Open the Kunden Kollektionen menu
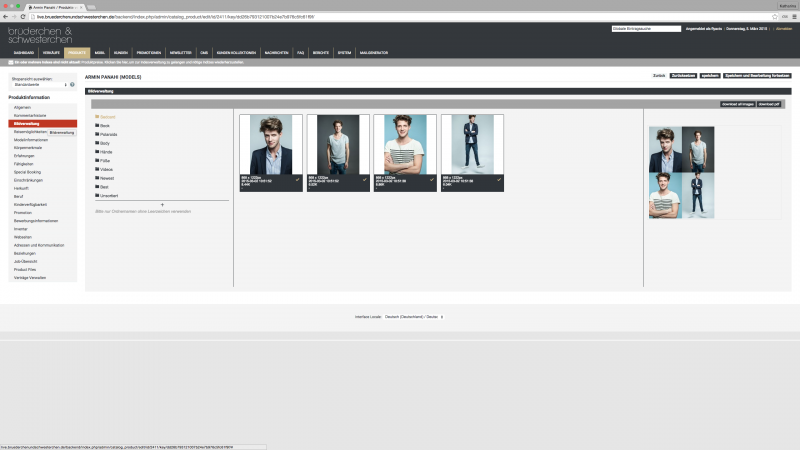The image size is (800, 450). 236,53
